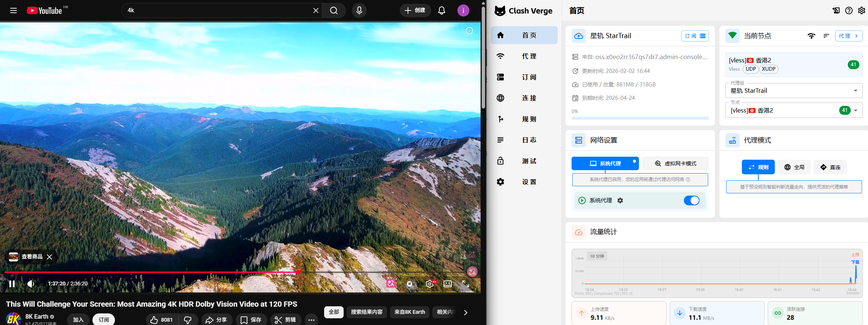Viewport: 868px width, 325px height.
Task: Click the video progress bar scrubber
Action: tap(298, 272)
